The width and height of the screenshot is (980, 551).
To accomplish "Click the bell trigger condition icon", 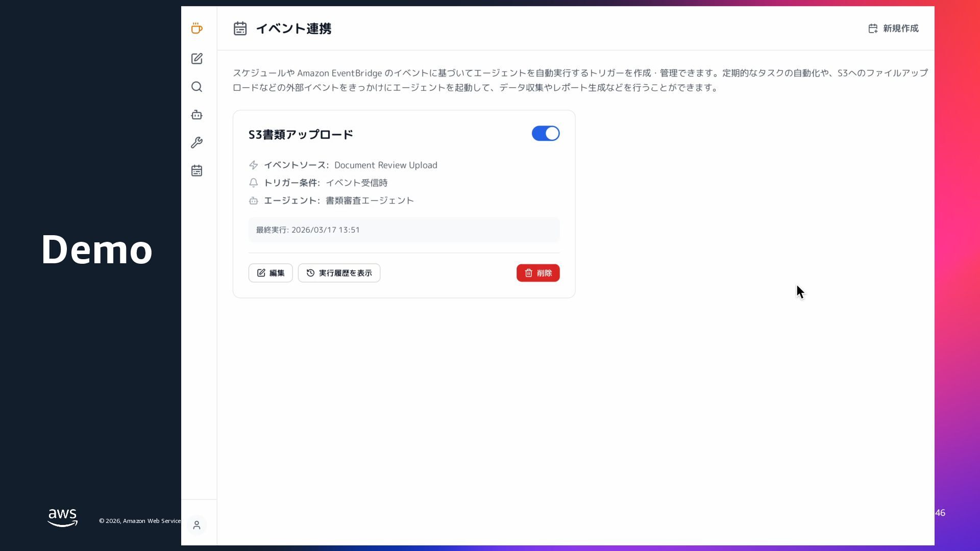I will 253,183.
